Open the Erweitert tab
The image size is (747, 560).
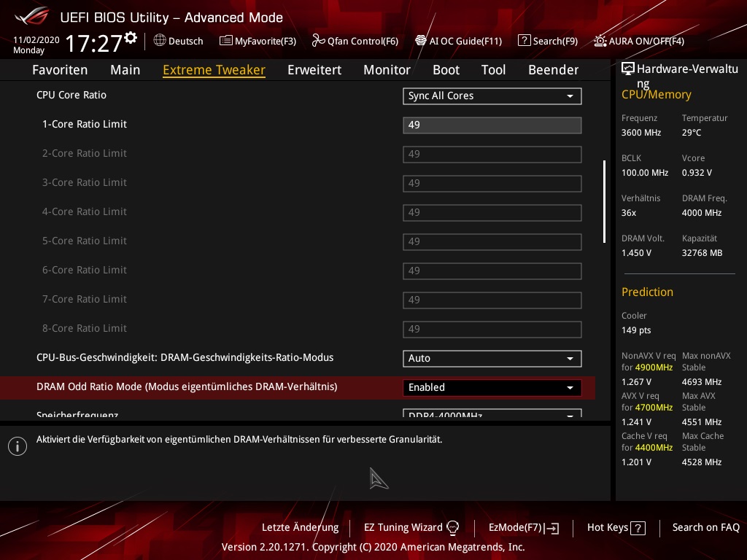[314, 70]
